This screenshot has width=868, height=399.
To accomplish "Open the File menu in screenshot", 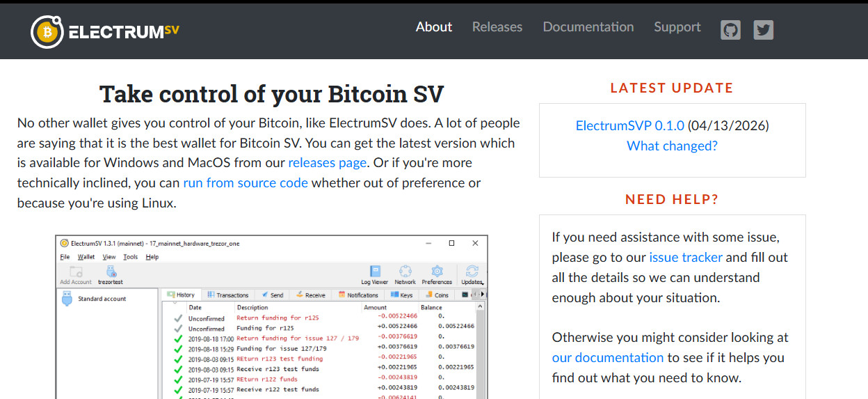I will click(65, 257).
